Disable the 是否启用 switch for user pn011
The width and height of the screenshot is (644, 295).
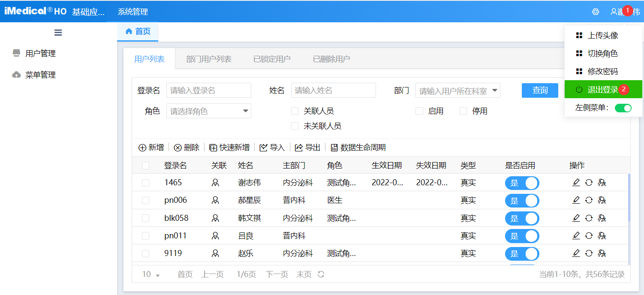522,236
